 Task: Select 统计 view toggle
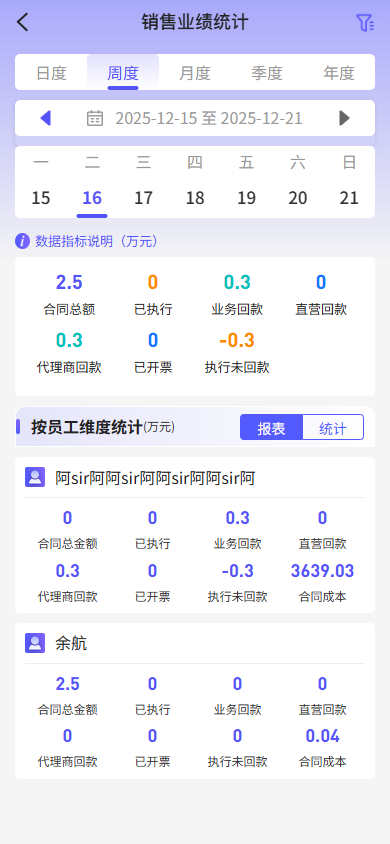coord(333,428)
